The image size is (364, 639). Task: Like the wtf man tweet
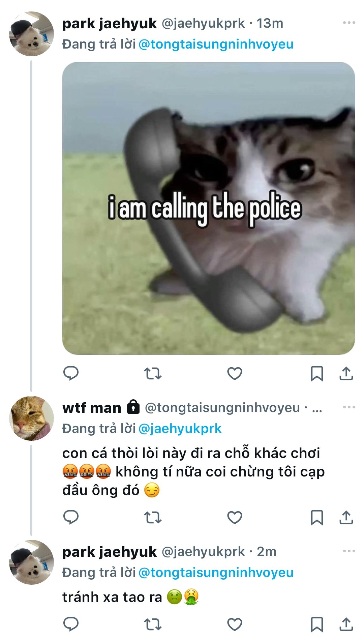(x=235, y=518)
